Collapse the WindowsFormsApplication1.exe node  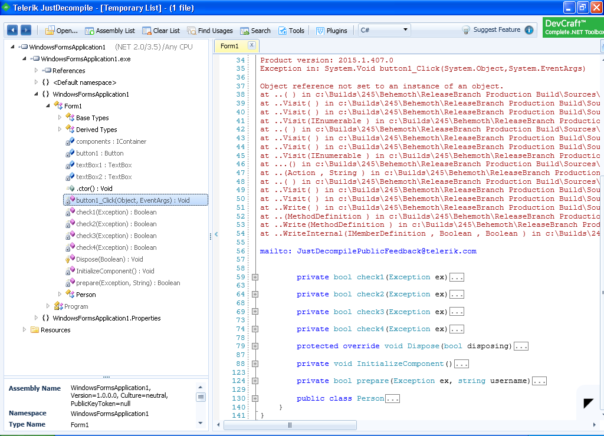pyautogui.click(x=24, y=59)
